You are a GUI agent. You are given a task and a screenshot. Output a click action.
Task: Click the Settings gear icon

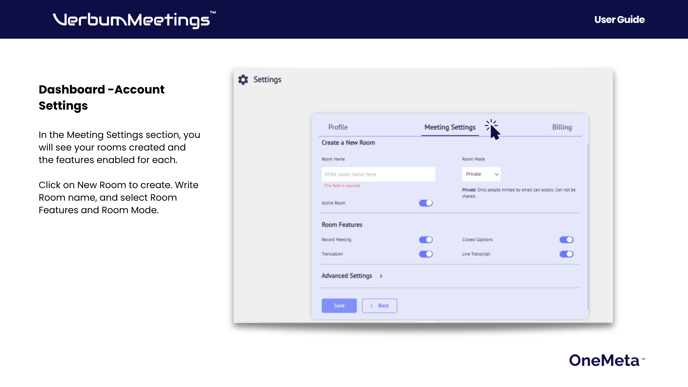[243, 79]
